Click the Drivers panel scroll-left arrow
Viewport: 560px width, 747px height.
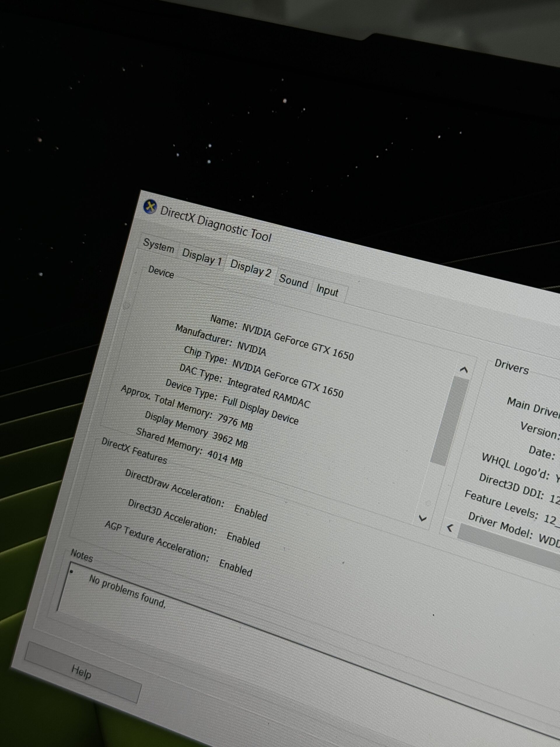[450, 528]
